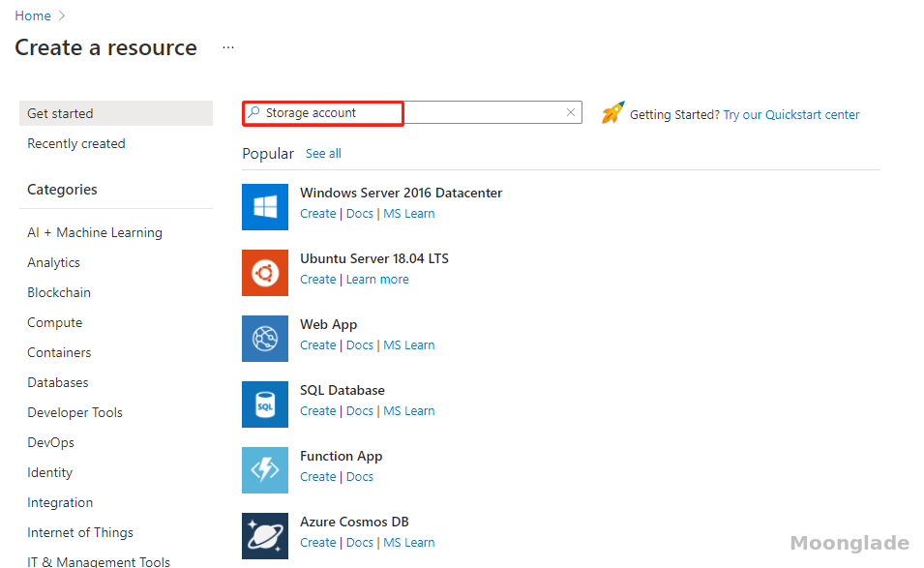The height and width of the screenshot is (568, 924).
Task: Create an Ubuntu Server 18.04 LTS
Action: 317,280
